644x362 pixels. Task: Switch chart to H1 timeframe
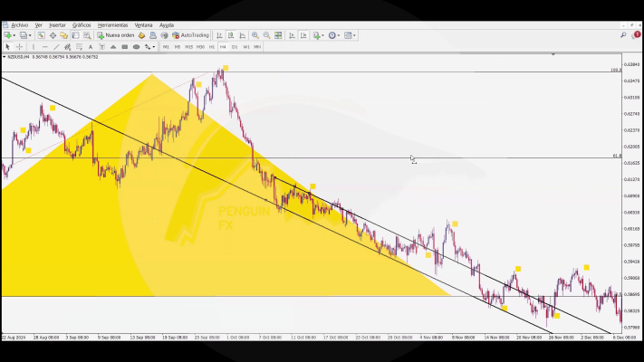pyautogui.click(x=211, y=46)
